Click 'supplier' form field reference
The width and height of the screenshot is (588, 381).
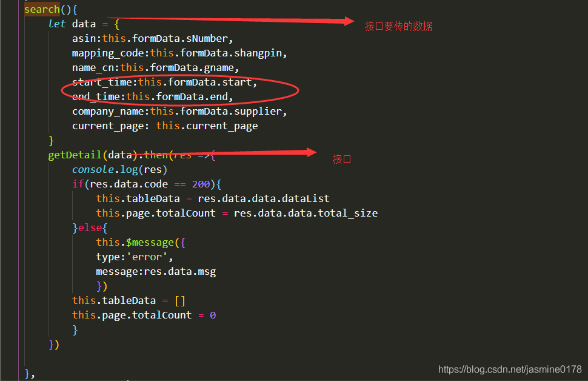(258, 112)
